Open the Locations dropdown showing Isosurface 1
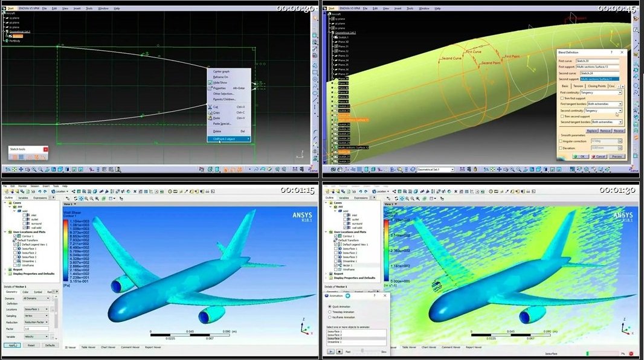 click(36, 309)
